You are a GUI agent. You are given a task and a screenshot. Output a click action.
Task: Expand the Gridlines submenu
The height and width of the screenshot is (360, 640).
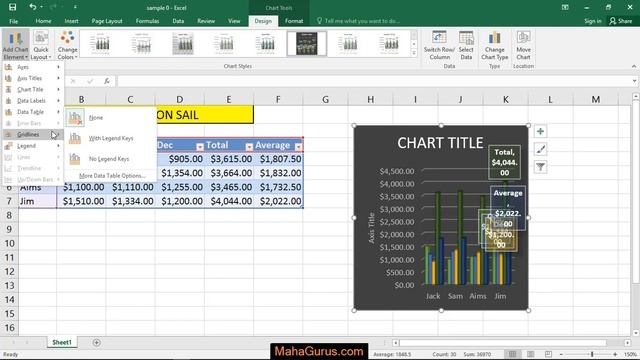click(33, 134)
